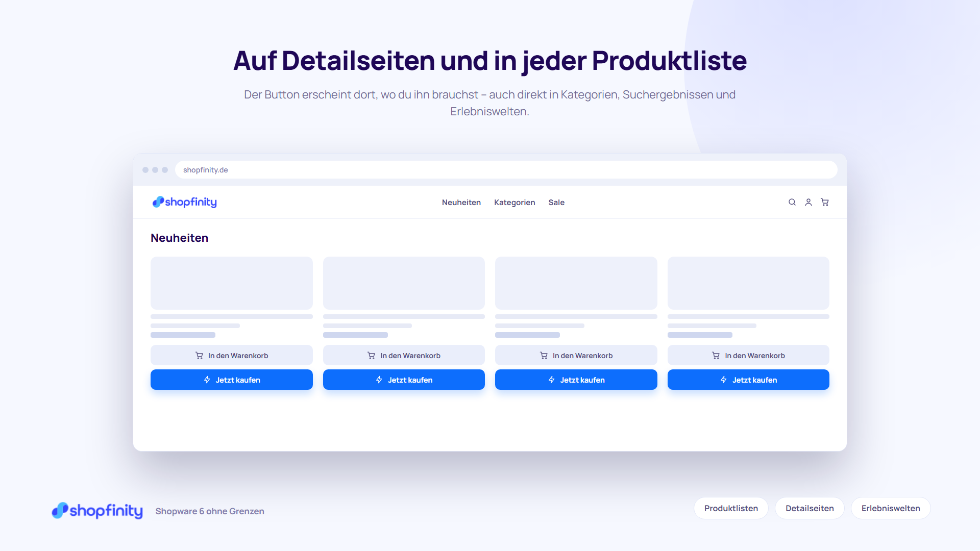Click the 'Shopware 6 ohne Grenzen' tagline
Screen dimensions: 980x551
tap(210, 511)
